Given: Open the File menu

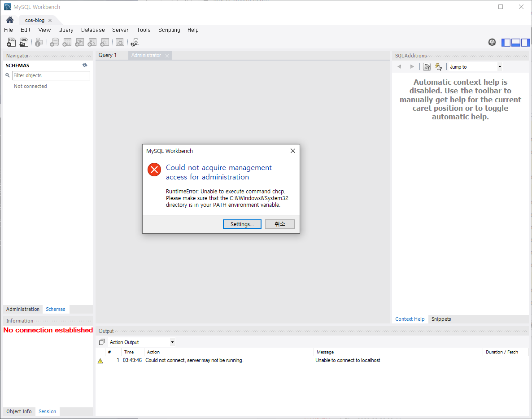Looking at the screenshot, I should click(x=9, y=30).
